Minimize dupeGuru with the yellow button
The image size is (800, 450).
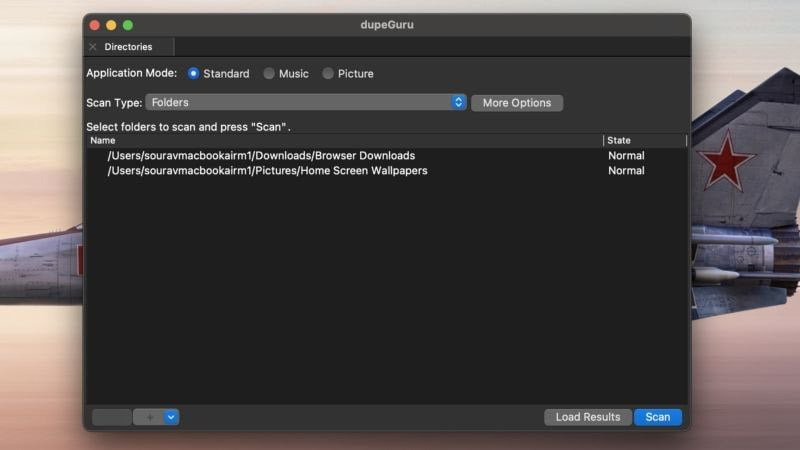coord(111,25)
